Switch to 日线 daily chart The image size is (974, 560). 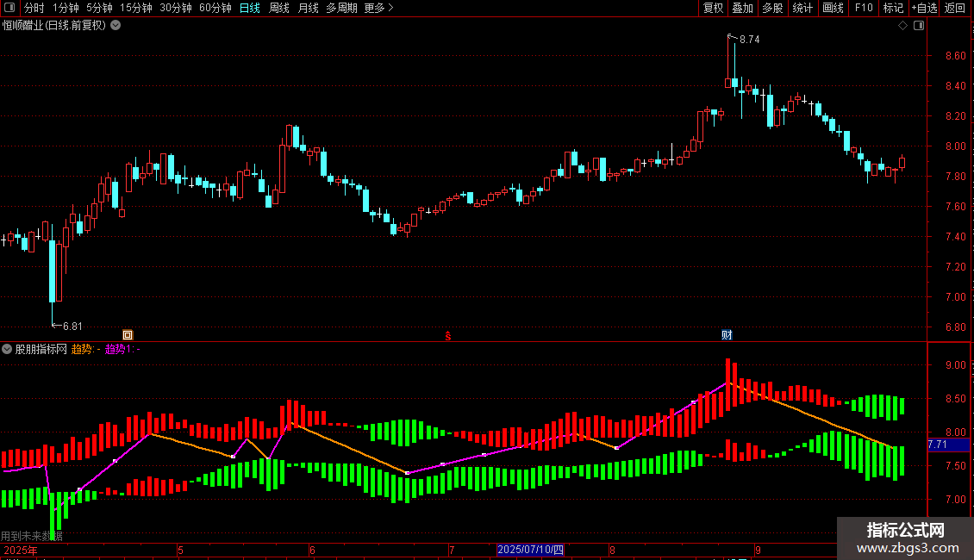(x=250, y=8)
